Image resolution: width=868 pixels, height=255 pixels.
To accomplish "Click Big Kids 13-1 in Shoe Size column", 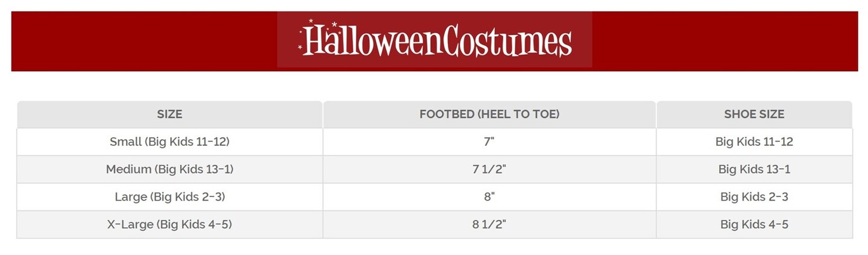I will (754, 169).
